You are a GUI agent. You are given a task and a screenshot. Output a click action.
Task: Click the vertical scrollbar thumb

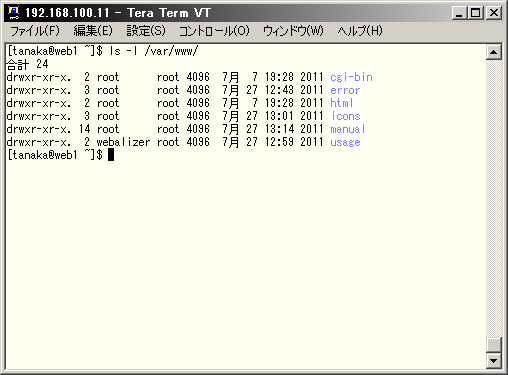pyautogui.click(x=494, y=345)
